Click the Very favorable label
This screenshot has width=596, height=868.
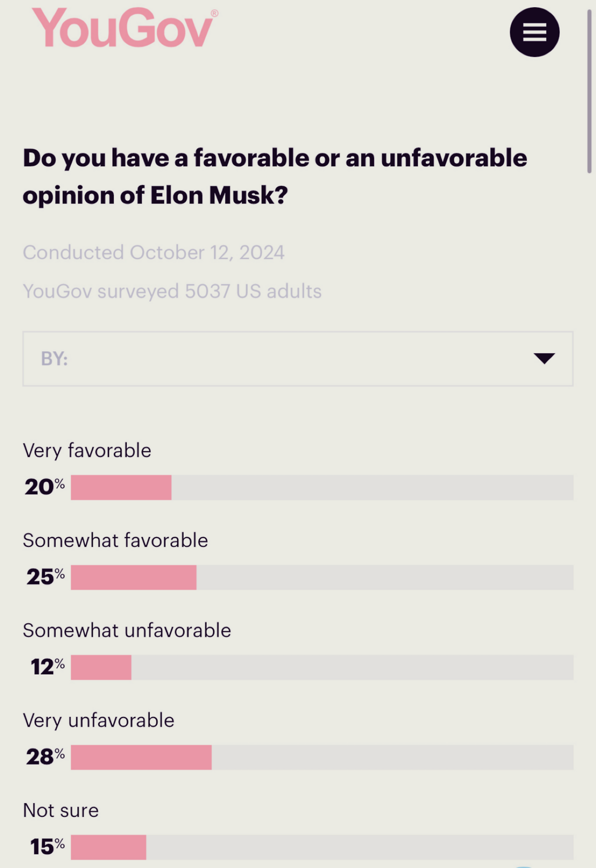(87, 451)
